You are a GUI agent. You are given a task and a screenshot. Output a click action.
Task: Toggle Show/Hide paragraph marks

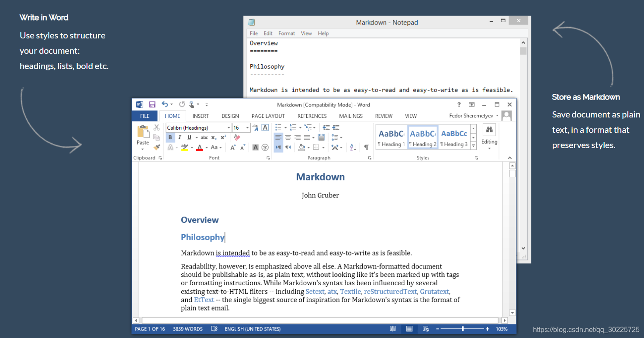click(366, 148)
